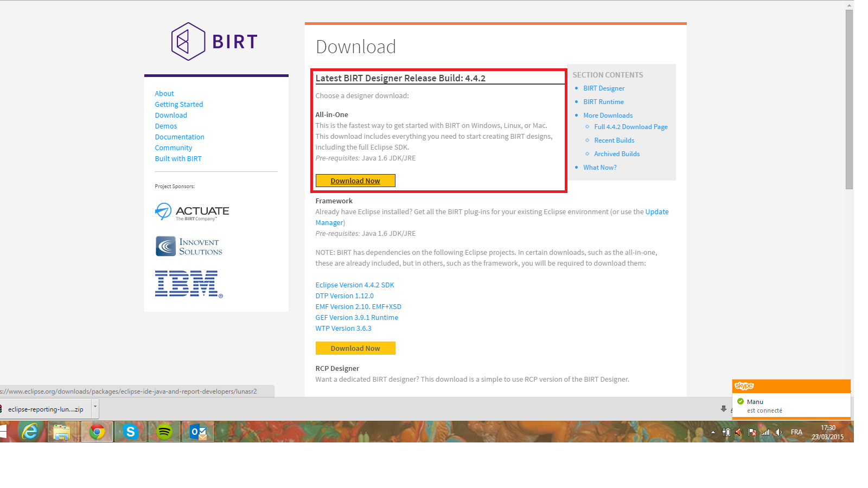Click Framework Download Now button
Viewport: 868px width, 488px height.
(355, 348)
